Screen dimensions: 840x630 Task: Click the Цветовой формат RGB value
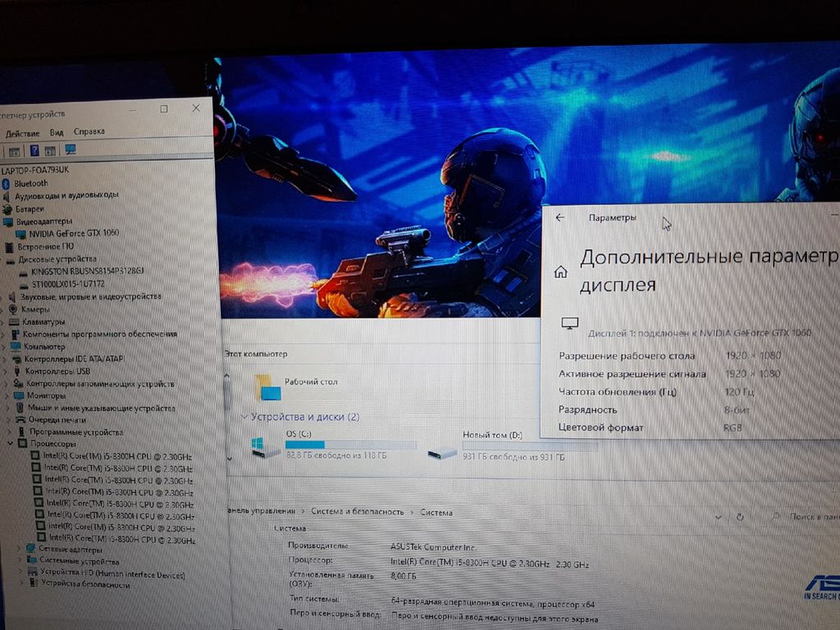[x=733, y=427]
